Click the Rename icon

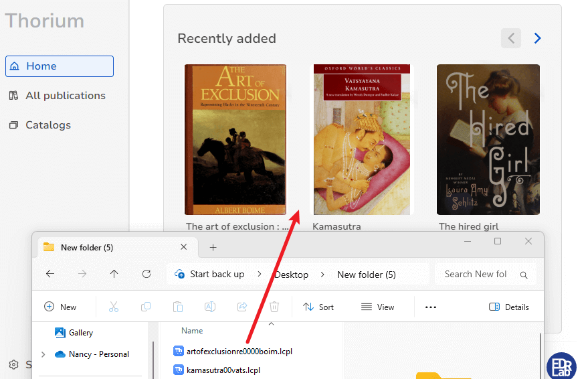(x=210, y=307)
